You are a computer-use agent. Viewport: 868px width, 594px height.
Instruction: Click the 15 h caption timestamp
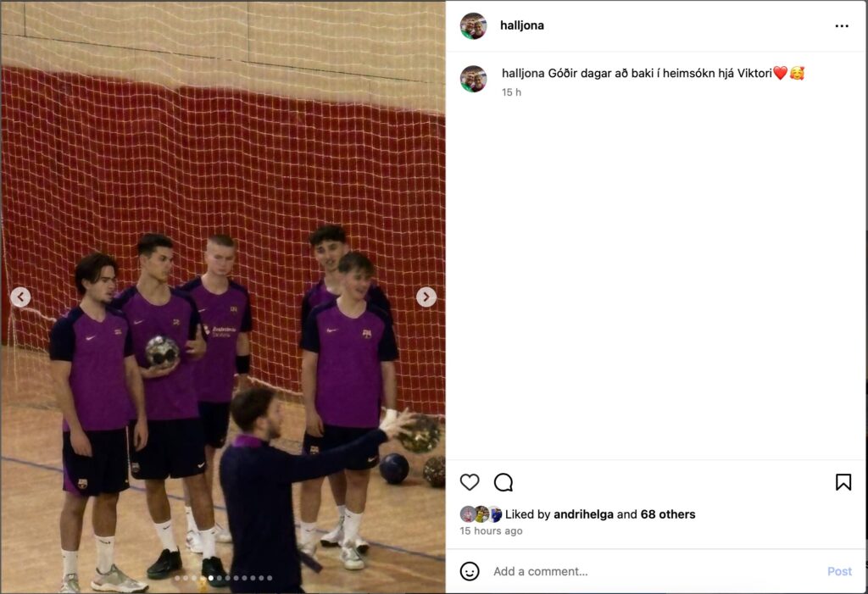click(x=511, y=92)
